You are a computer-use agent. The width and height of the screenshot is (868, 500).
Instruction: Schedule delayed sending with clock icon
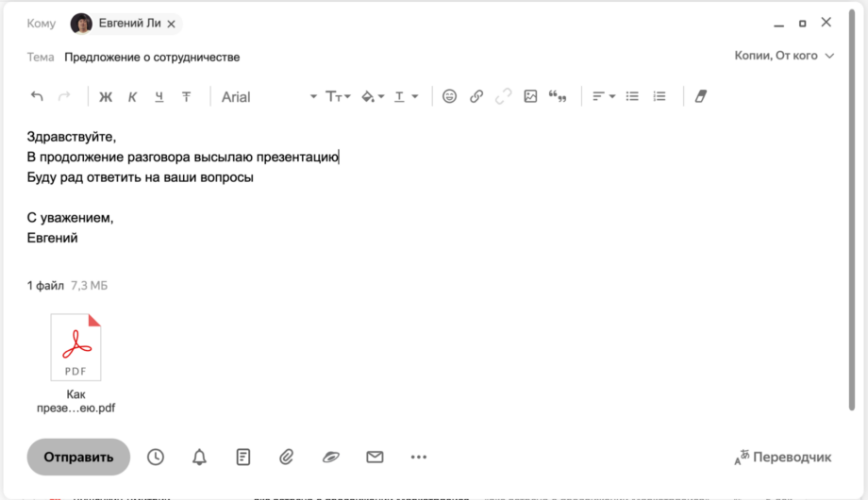pyautogui.click(x=156, y=457)
